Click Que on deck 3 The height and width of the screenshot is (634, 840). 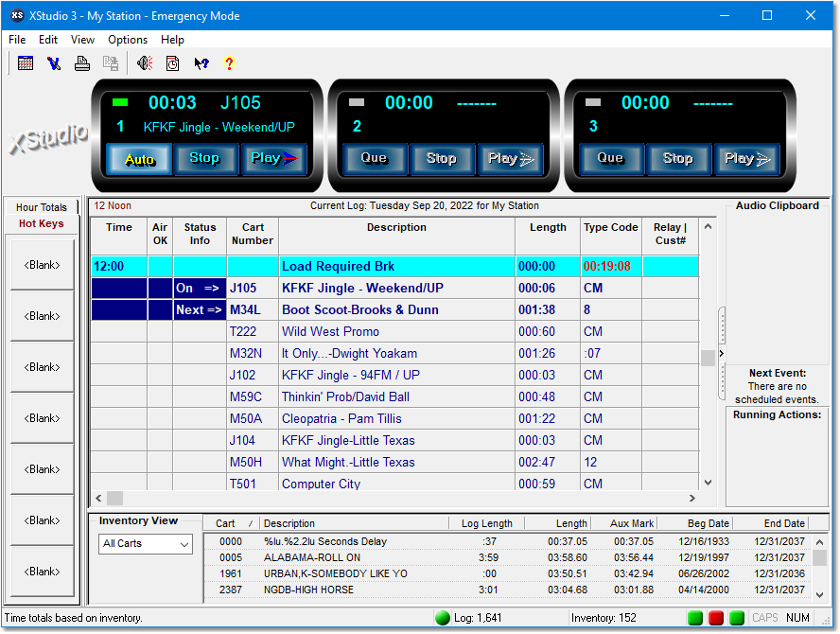tap(610, 159)
